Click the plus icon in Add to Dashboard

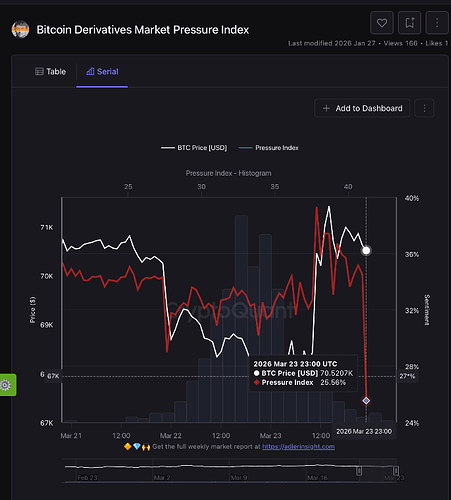326,108
